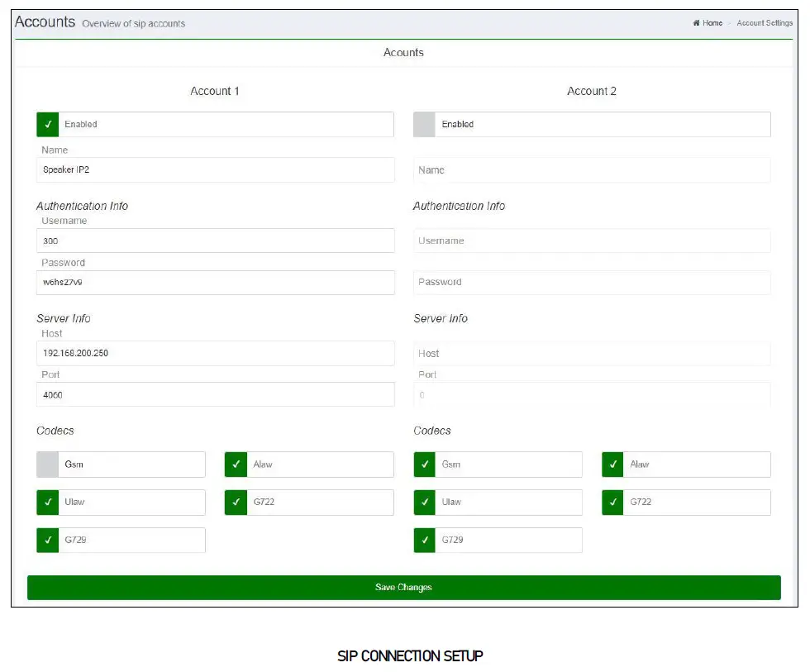The width and height of the screenshot is (810, 672).
Task: Disable the Enabled toggle for Account 1
Action: coord(47,124)
